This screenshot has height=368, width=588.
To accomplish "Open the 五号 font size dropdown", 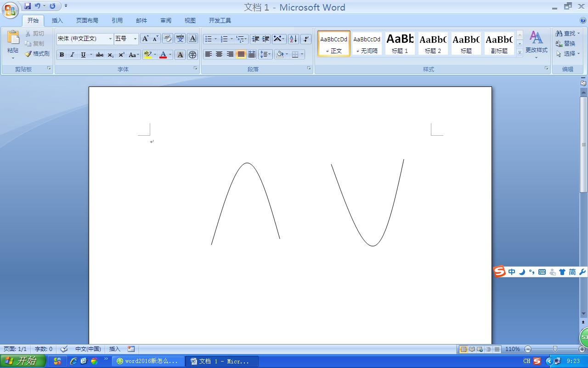I will click(x=135, y=39).
